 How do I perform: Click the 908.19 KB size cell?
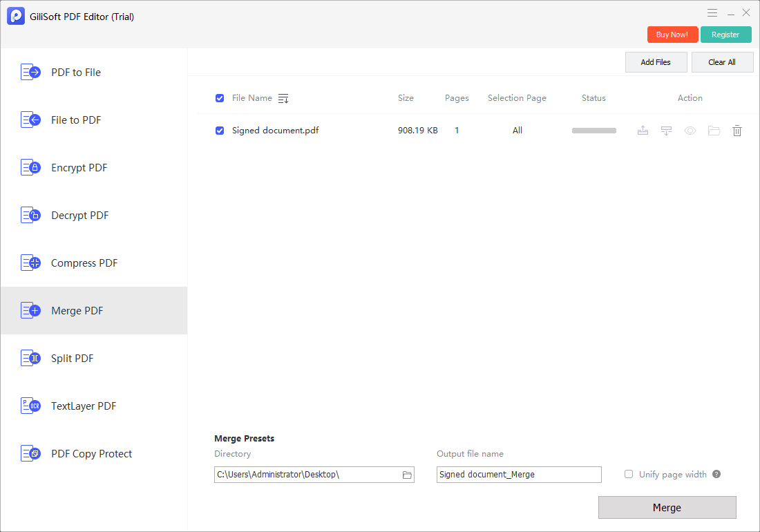pyautogui.click(x=418, y=131)
